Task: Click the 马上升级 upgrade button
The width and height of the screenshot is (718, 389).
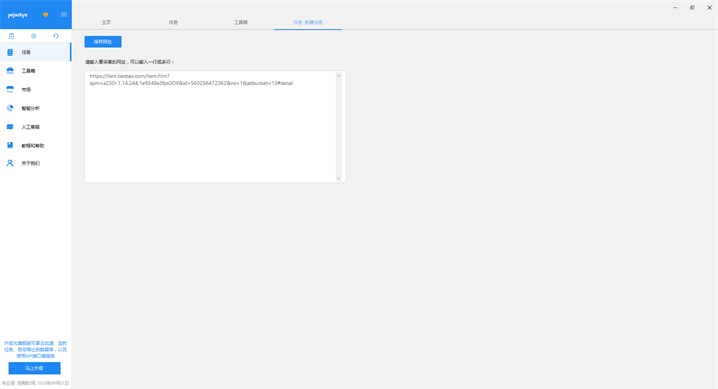Action: coord(34,368)
